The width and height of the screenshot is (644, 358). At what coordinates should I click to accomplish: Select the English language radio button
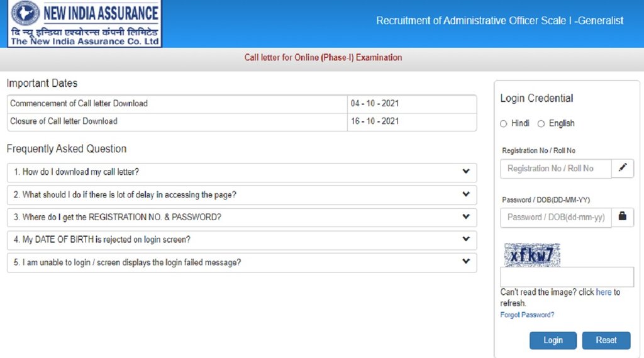pyautogui.click(x=541, y=124)
